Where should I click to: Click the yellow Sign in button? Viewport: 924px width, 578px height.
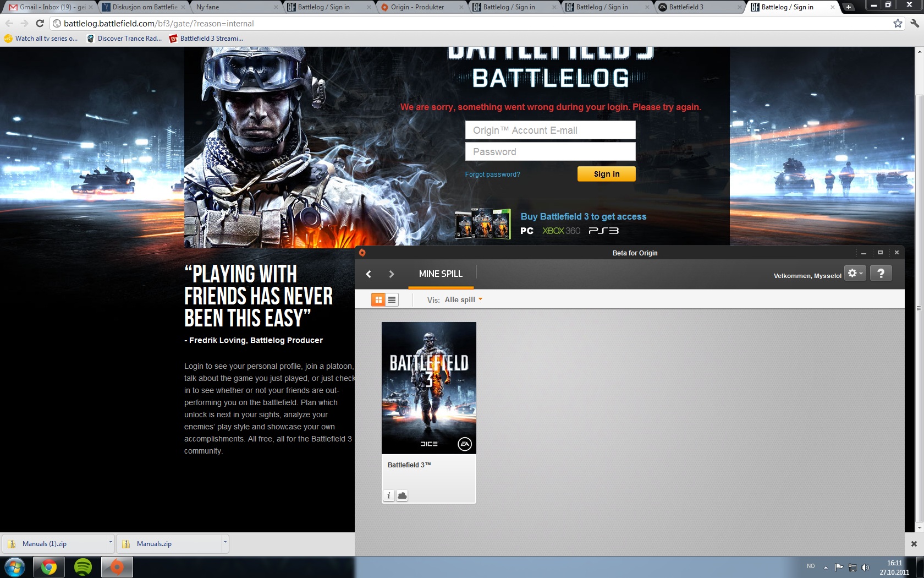[x=606, y=174]
